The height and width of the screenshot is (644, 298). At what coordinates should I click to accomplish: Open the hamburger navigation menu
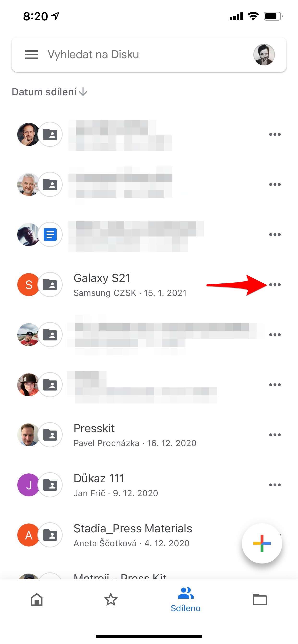coord(32,54)
